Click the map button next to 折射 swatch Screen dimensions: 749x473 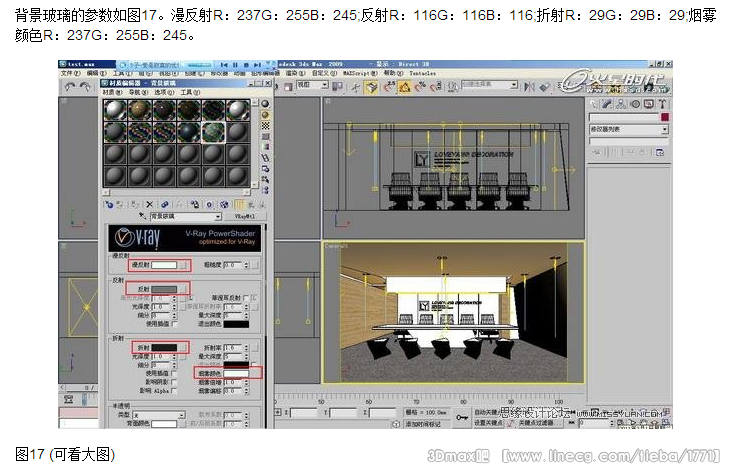(x=183, y=347)
